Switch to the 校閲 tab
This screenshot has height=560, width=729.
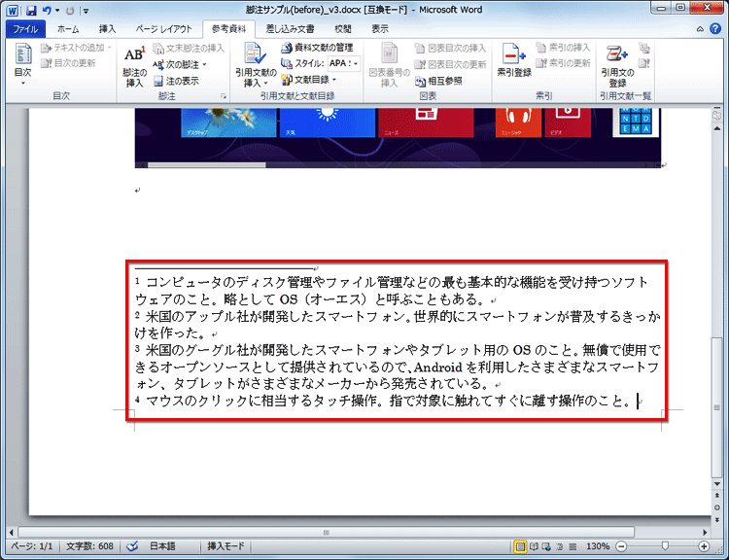tap(343, 29)
